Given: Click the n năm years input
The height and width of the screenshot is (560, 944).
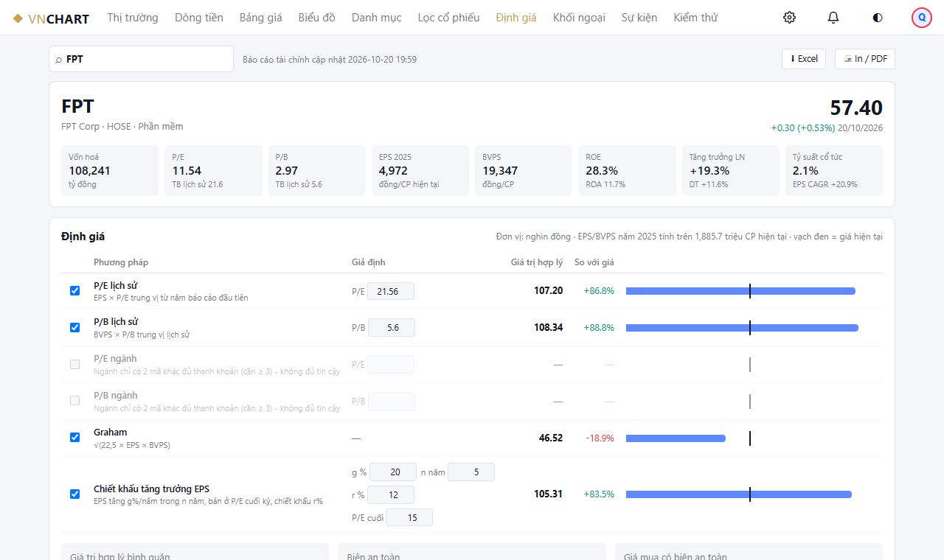Looking at the screenshot, I should [x=471, y=472].
